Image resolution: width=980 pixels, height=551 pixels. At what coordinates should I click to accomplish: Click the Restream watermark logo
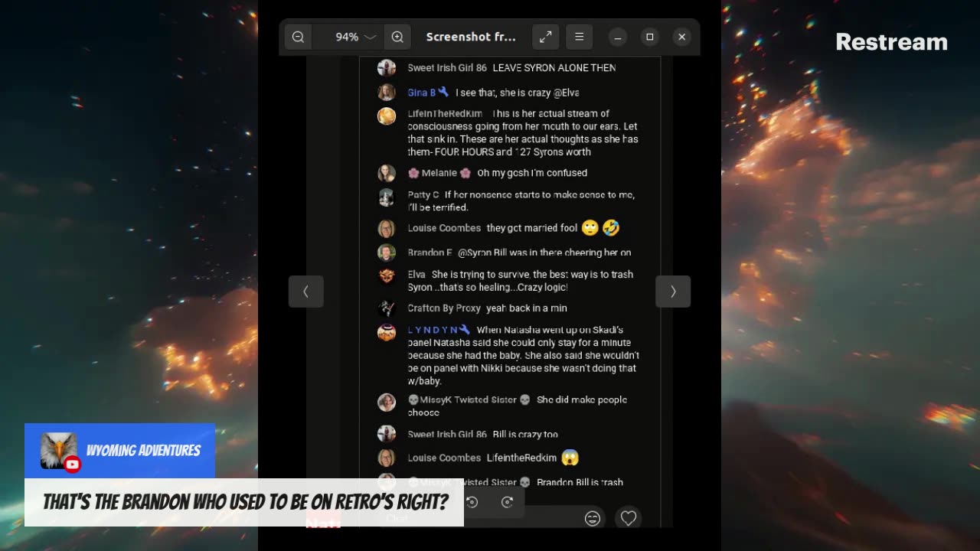point(891,42)
